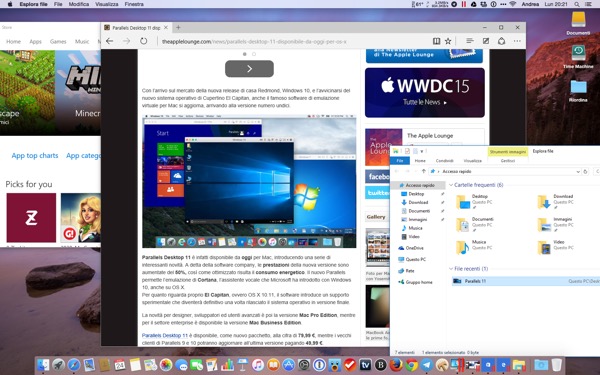Viewport: 600px width, 375px height.
Task: Open the WWDC15 Tutte le News banner
Action: click(x=425, y=93)
